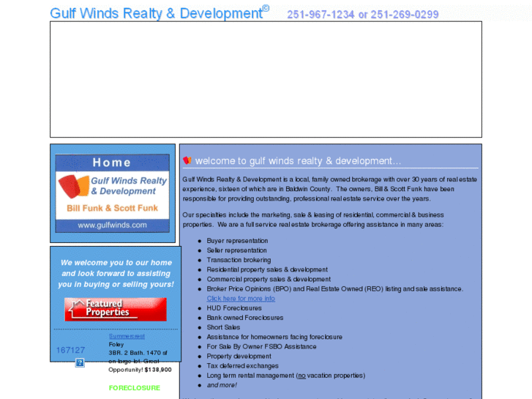Image resolution: width=532 pixels, height=399 pixels.
Task: Click the 'Bank owned Foreclosures' list item
Action: pos(245,318)
